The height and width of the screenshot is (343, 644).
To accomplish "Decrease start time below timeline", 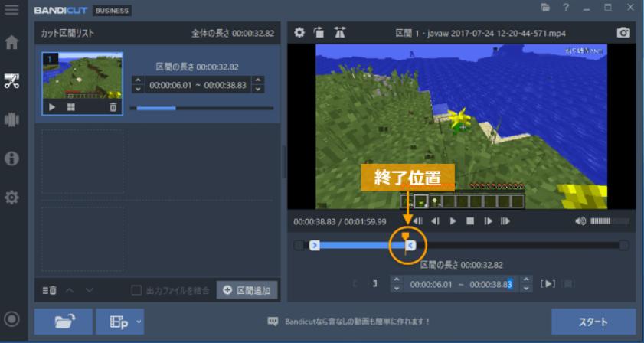I will click(397, 289).
